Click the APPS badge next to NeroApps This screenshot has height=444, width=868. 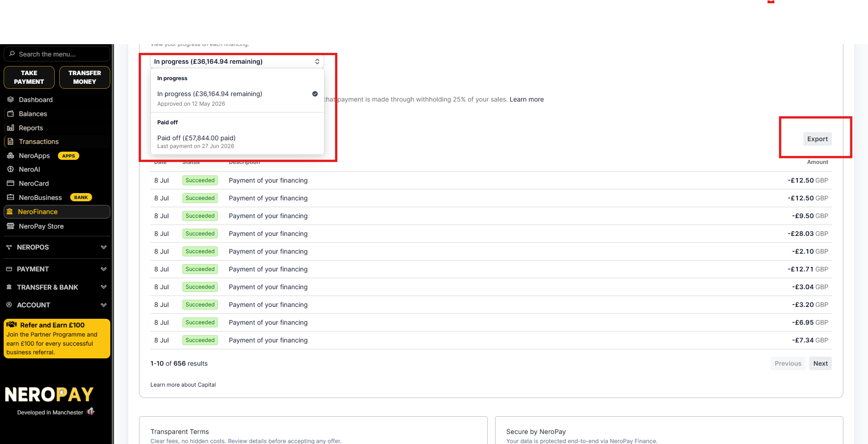(68, 156)
